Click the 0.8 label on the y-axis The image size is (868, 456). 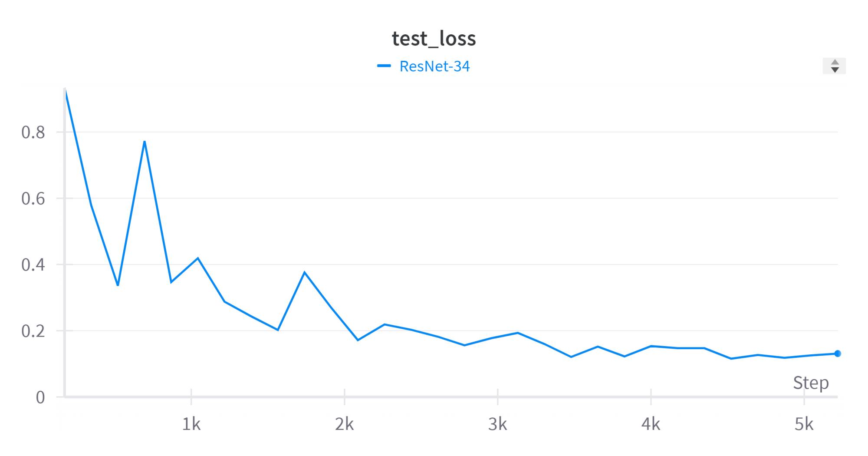coord(33,132)
